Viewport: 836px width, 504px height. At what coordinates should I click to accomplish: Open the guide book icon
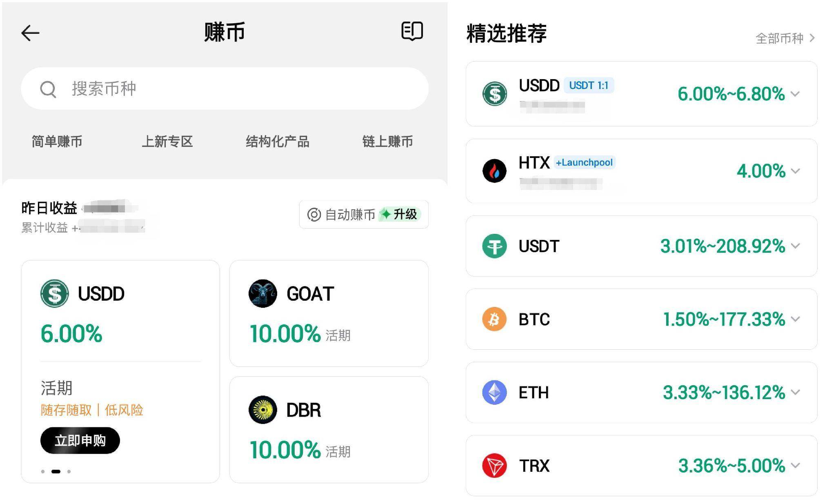click(412, 31)
